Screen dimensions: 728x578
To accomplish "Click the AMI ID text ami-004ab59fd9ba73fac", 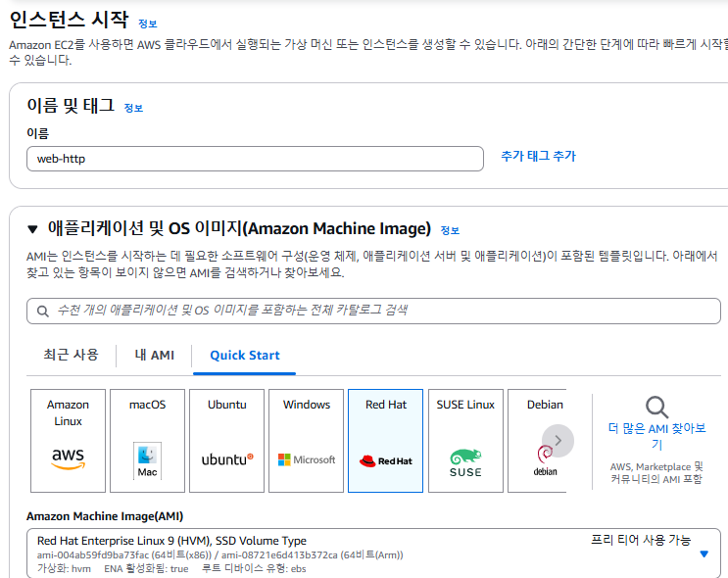I will pyautogui.click(x=93, y=555).
